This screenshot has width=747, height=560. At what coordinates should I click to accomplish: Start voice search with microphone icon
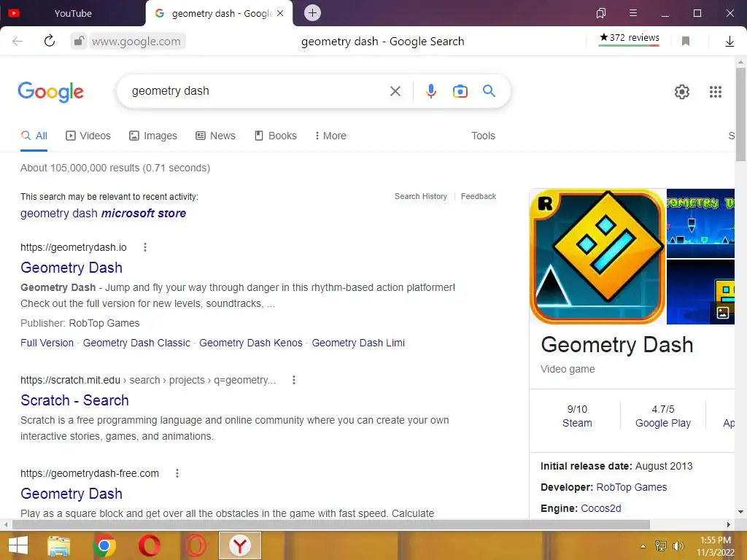point(430,91)
